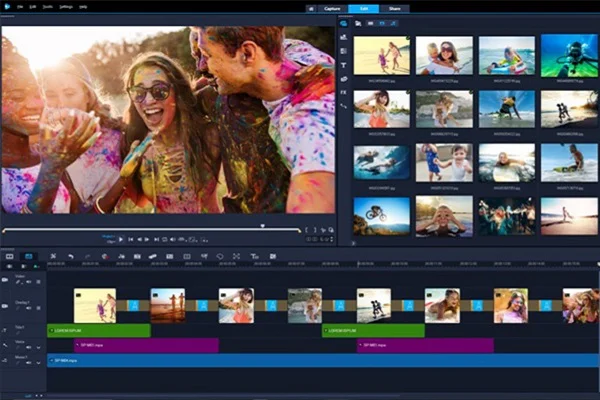The image size is (600, 400).
Task: Switch to the Edit tab
Action: (x=364, y=8)
